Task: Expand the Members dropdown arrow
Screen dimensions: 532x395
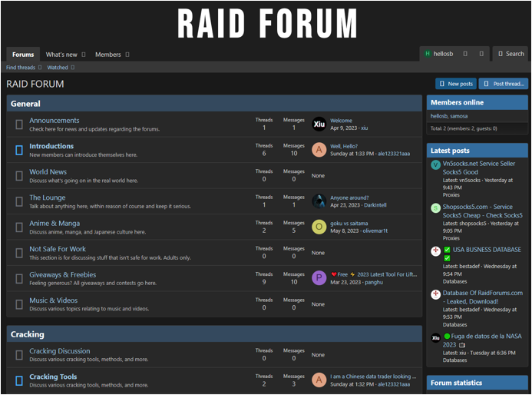Action: point(127,55)
